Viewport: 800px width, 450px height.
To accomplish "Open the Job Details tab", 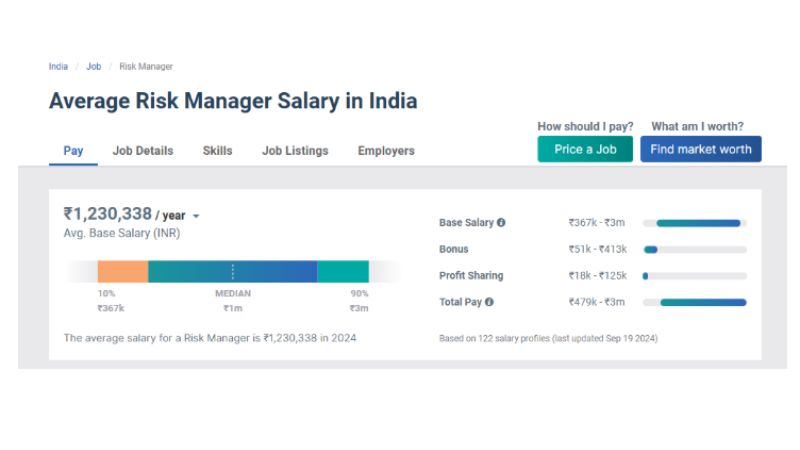I will pos(143,151).
